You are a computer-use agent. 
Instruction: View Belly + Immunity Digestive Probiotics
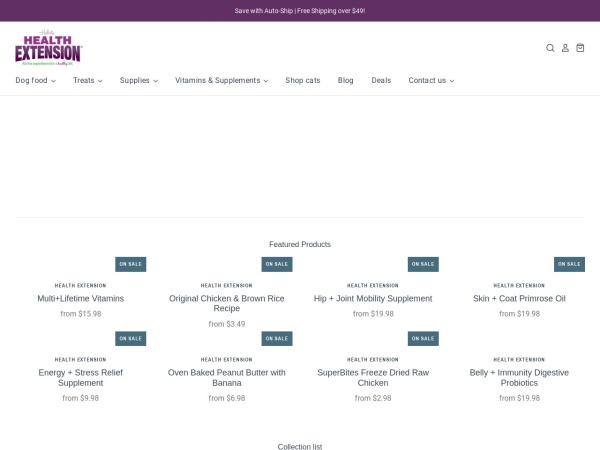[x=519, y=377]
